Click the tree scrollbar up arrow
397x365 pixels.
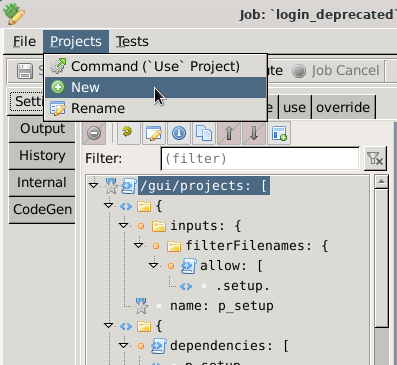pos(381,182)
